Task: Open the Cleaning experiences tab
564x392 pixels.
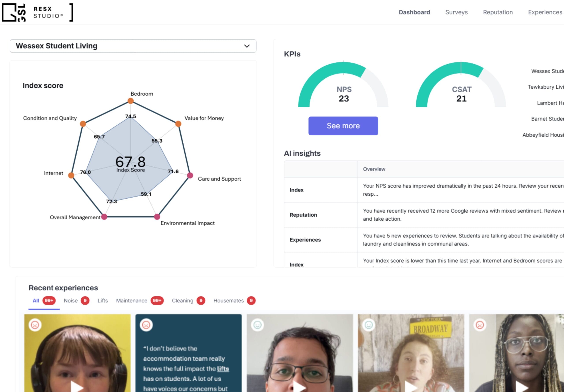Action: click(x=188, y=301)
